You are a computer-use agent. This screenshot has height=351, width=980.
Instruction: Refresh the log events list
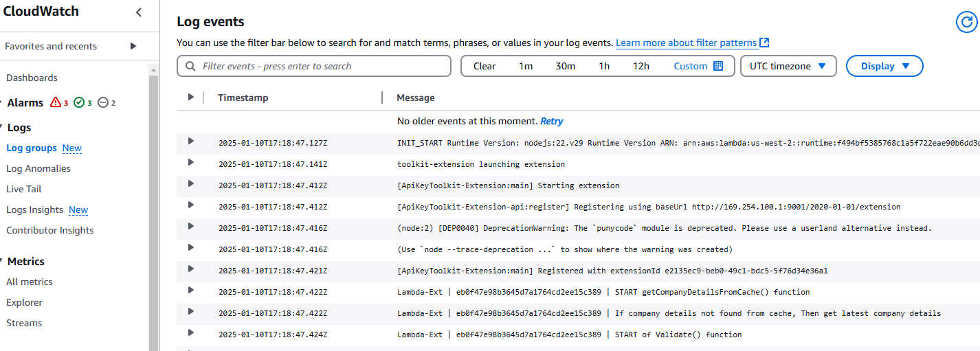tap(966, 22)
